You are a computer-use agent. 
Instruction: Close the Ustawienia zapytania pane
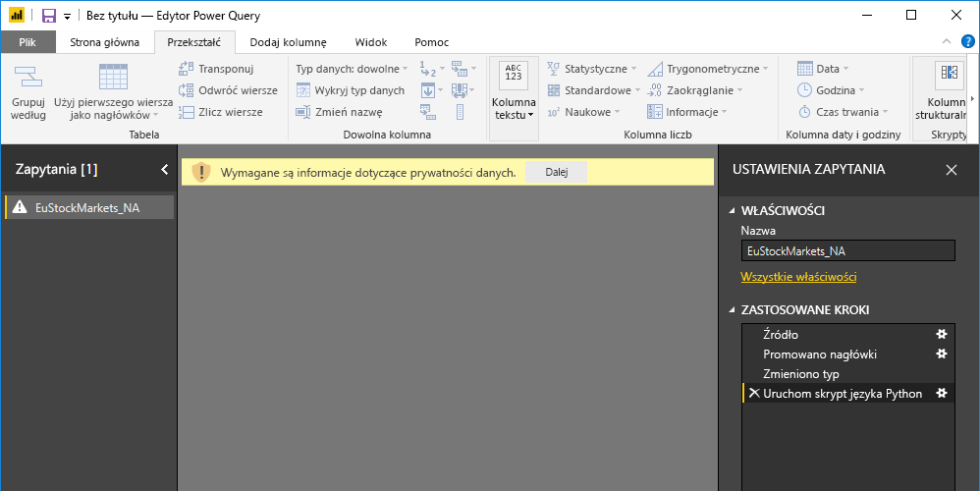(x=952, y=170)
